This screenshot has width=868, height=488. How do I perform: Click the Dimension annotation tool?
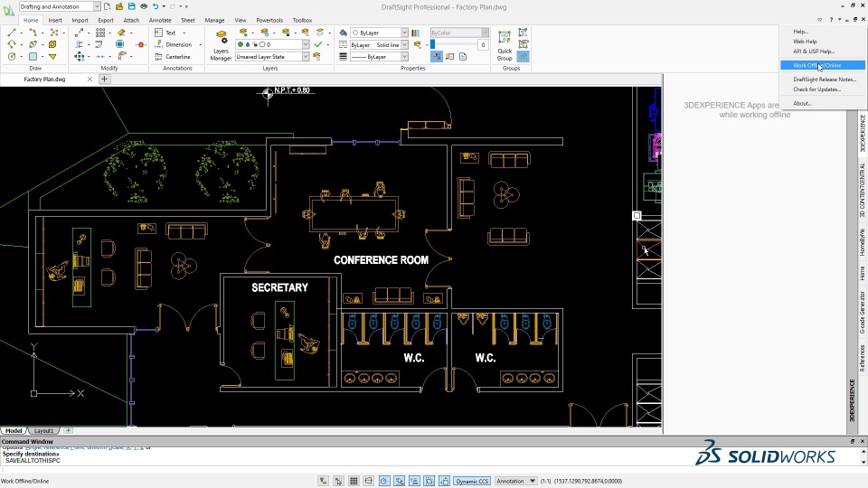point(174,44)
